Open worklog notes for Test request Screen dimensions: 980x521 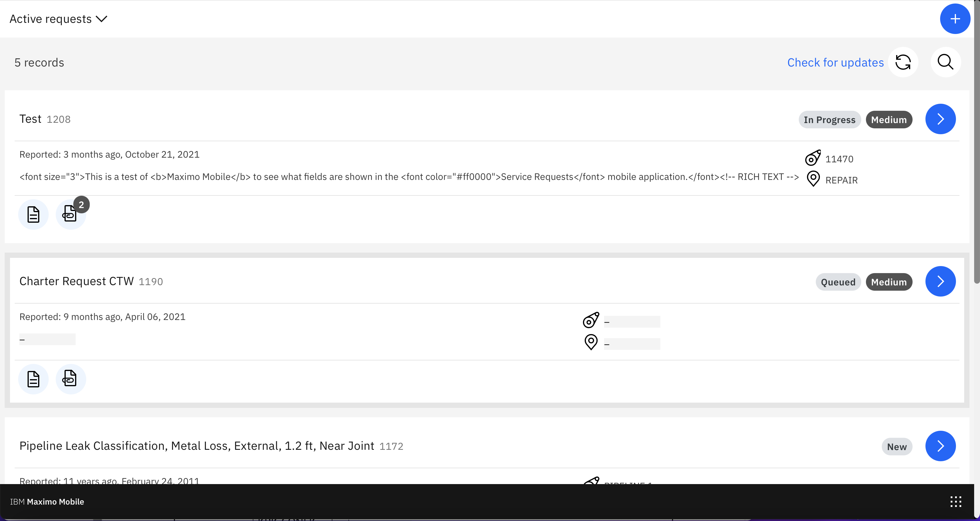[33, 214]
